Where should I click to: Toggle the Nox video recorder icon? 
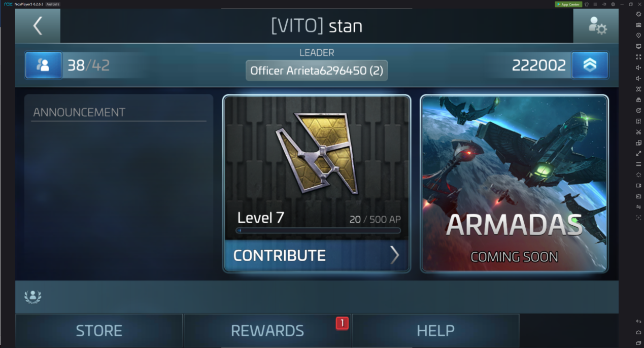pos(638,186)
